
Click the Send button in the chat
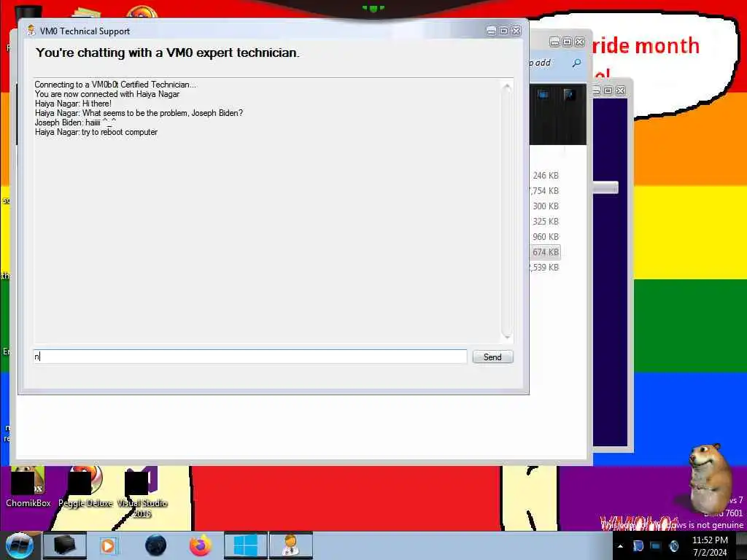coord(492,357)
